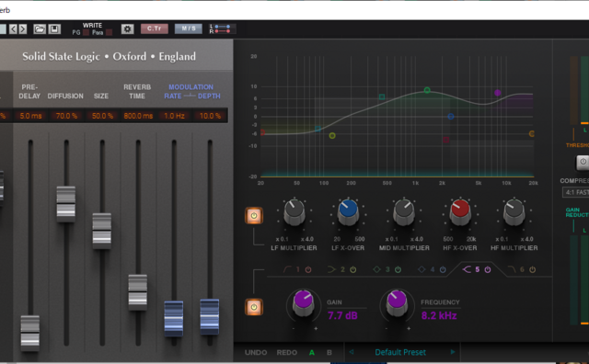Click the 7.7 dB gain value
The image size is (589, 364).
point(342,315)
